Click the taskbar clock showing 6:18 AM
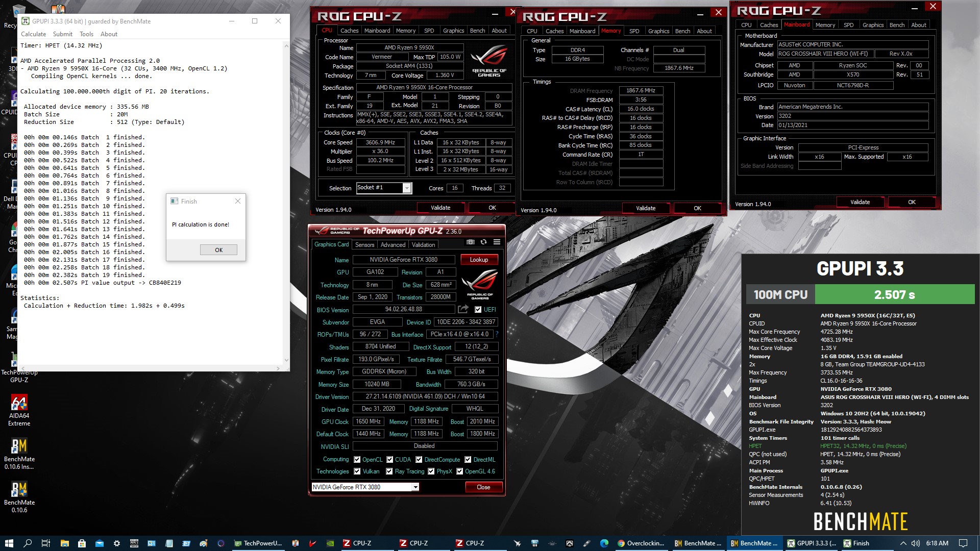Image resolution: width=980 pixels, height=551 pixels. [x=937, y=543]
